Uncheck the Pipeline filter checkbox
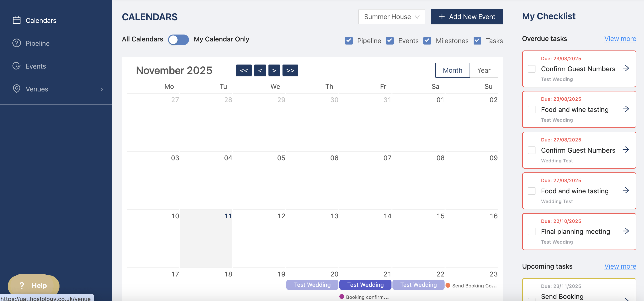The image size is (644, 301). [348, 40]
